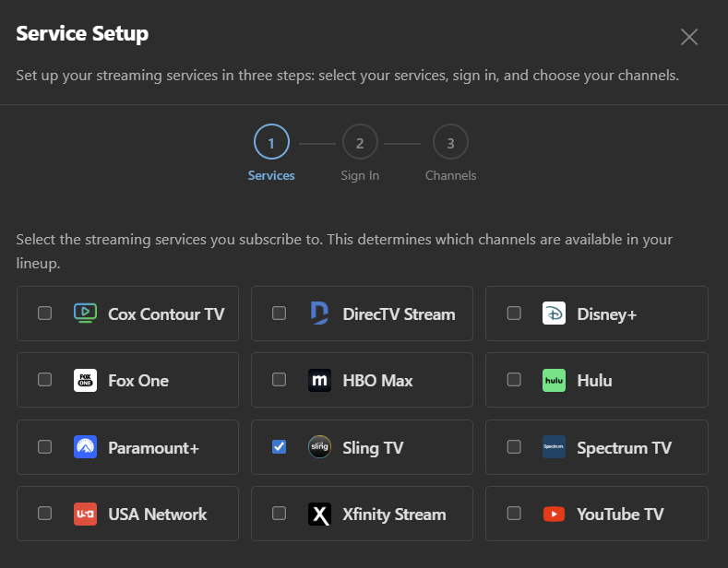
Task: Click the Sling TV round logo
Action: [319, 447]
